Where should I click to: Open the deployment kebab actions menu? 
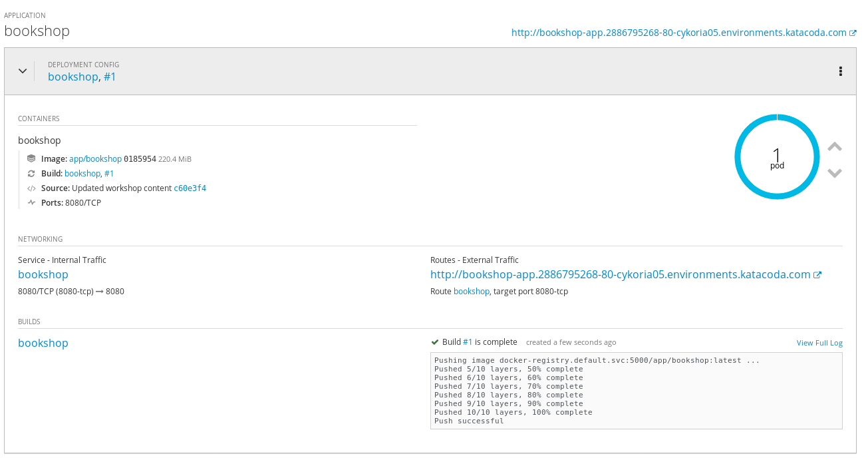841,71
